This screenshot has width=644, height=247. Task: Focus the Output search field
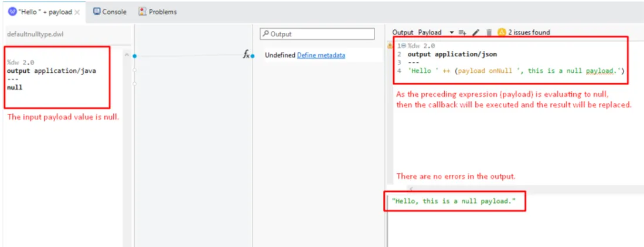coord(317,34)
